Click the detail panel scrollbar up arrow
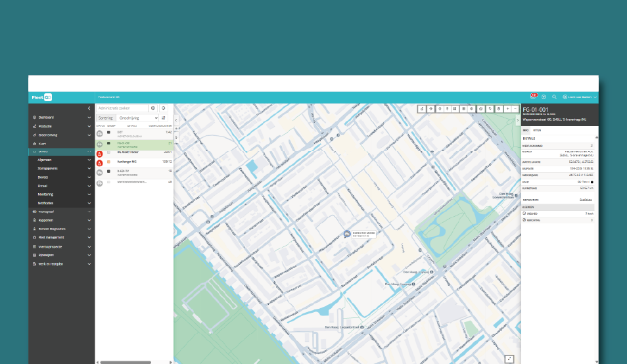 pyautogui.click(x=597, y=137)
